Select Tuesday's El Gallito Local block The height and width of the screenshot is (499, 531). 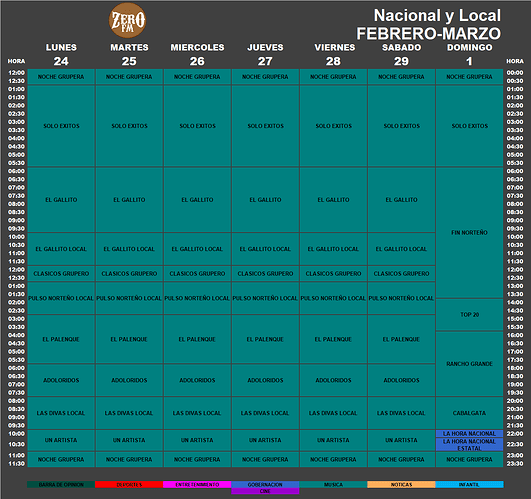pos(129,249)
